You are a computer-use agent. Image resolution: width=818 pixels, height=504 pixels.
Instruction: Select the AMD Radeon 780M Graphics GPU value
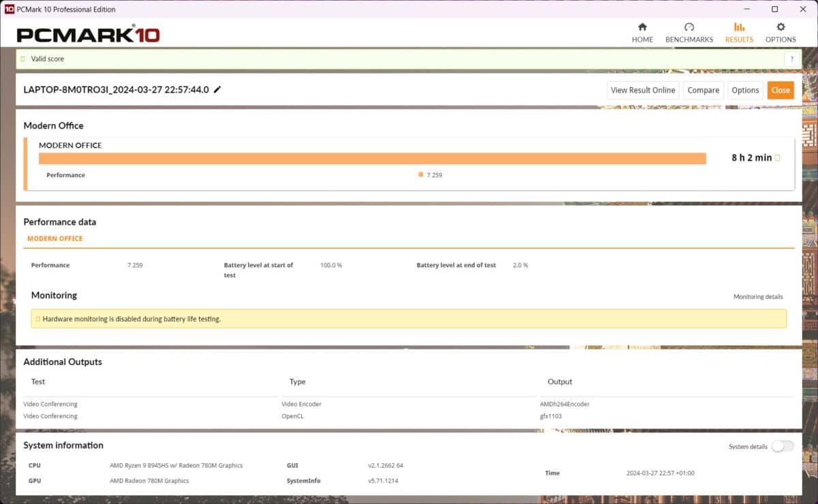(149, 481)
